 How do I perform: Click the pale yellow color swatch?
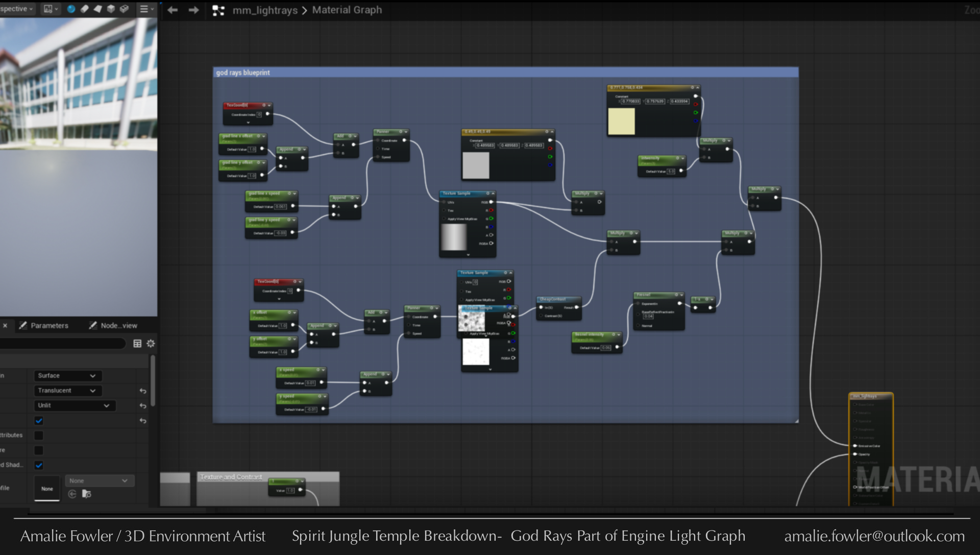(621, 121)
